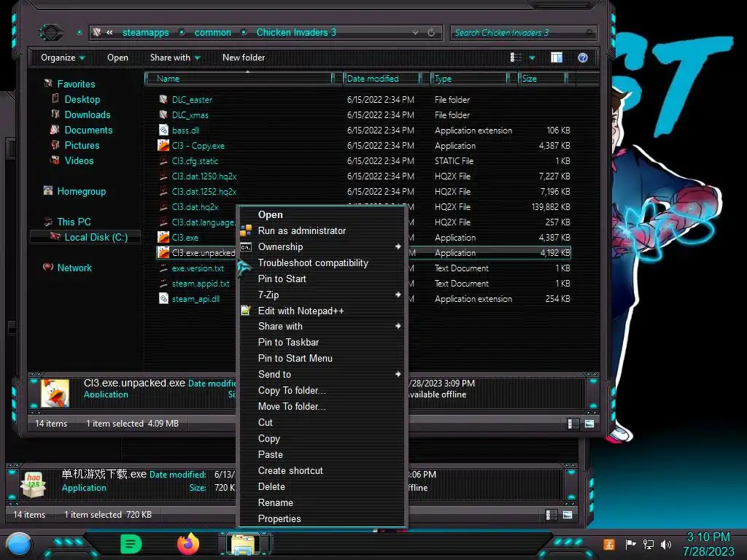747x560 pixels.
Task: Open the help question mark icon
Action: [582, 58]
